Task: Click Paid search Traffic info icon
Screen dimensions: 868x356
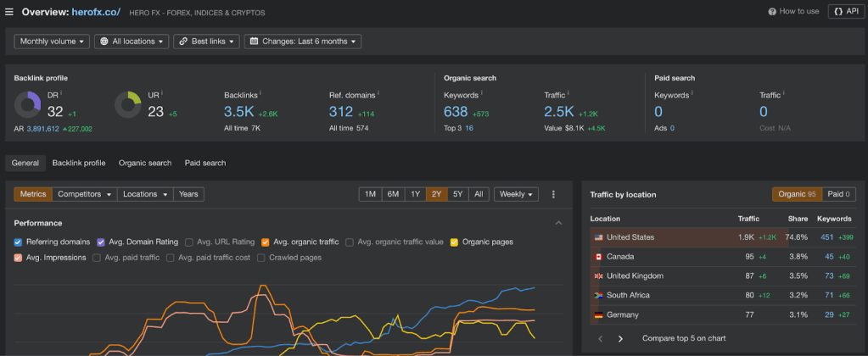Action: 784,93
